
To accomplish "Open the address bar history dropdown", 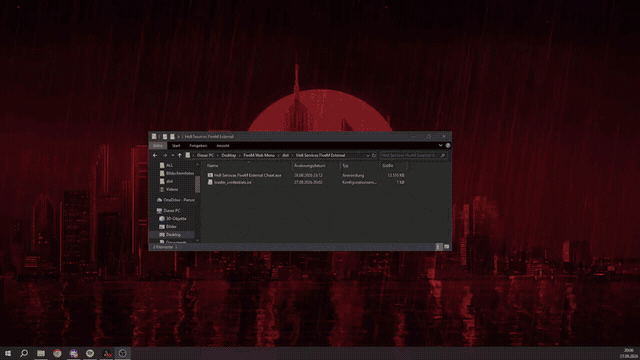I will pyautogui.click(x=368, y=156).
